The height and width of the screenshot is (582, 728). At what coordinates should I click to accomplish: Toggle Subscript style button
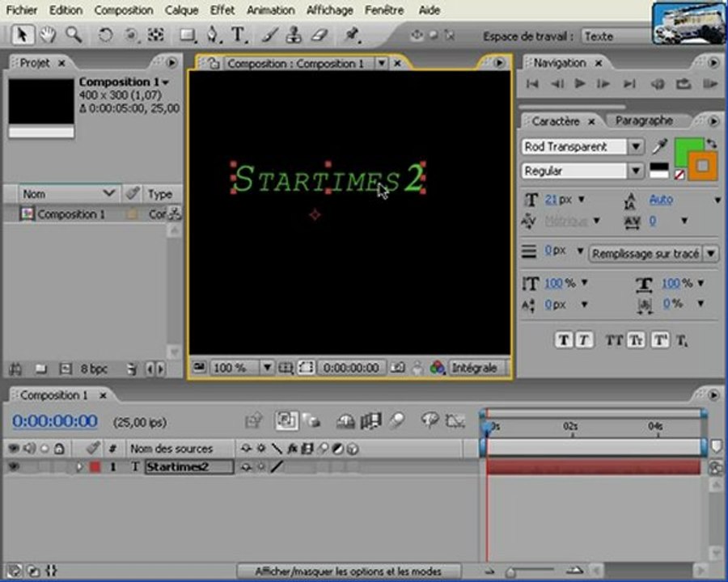click(682, 341)
